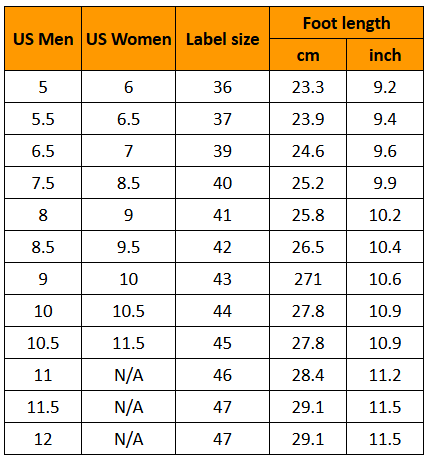Click label size 36 cell
426x462 pixels.
[x=222, y=87]
